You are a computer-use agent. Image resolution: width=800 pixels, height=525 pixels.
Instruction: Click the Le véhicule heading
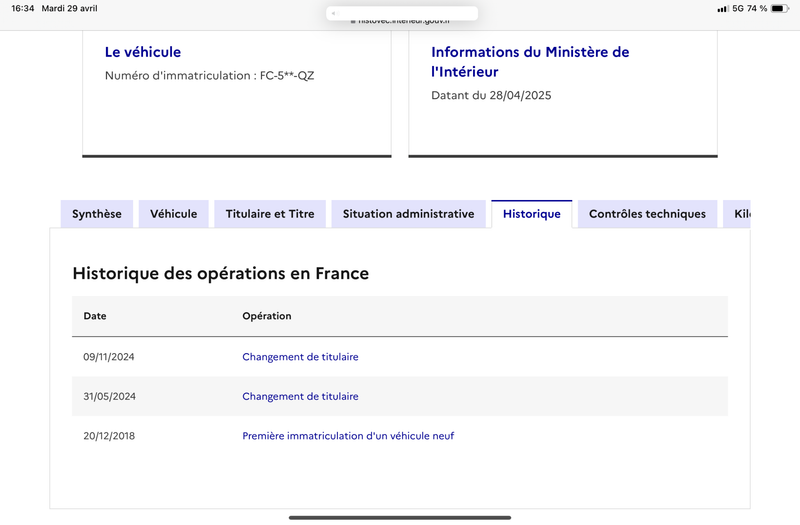[143, 52]
